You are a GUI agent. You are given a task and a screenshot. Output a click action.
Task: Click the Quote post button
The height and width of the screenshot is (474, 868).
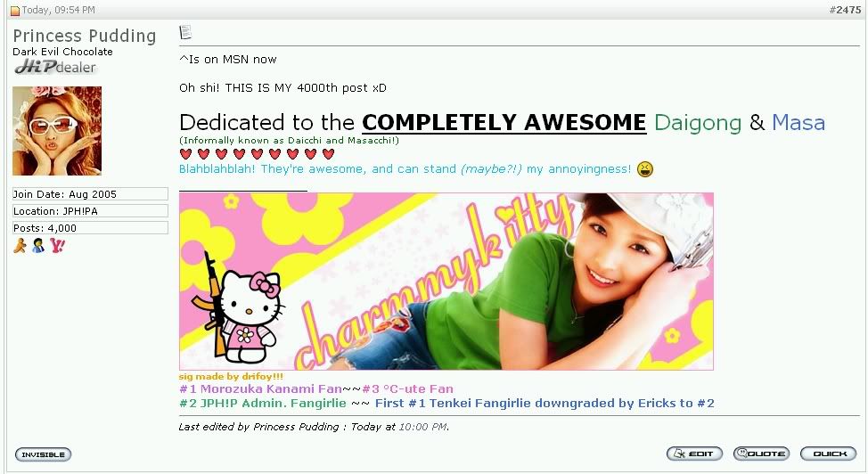761,454
